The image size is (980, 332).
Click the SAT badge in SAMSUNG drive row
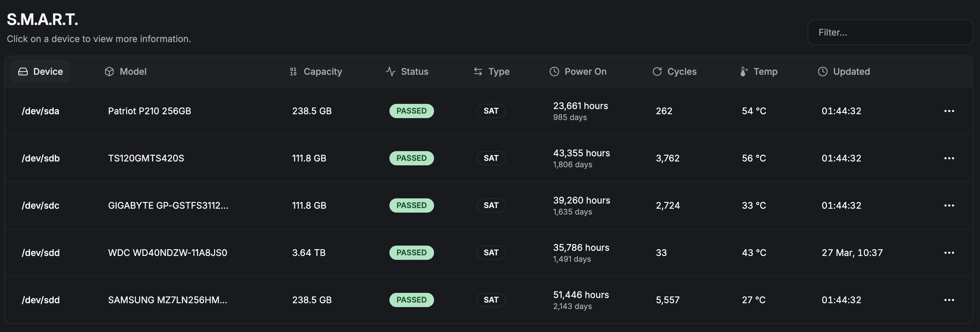491,300
